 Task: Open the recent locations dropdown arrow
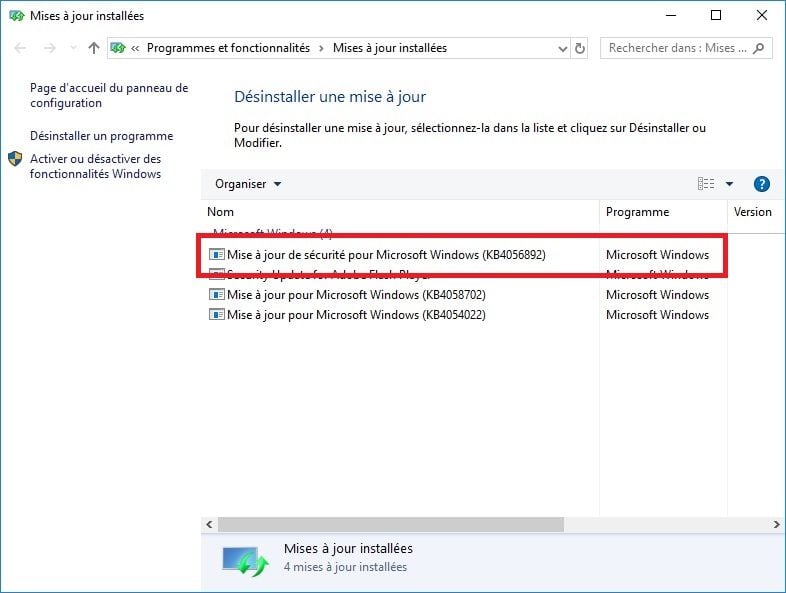(73, 48)
